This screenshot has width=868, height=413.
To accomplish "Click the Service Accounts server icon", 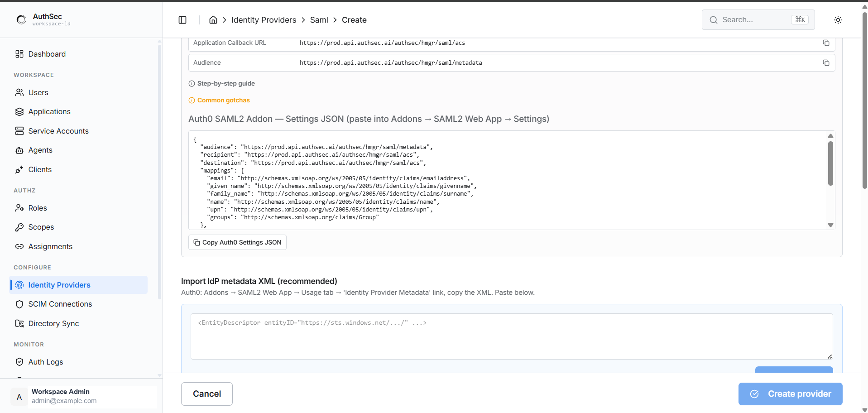I will click(19, 131).
